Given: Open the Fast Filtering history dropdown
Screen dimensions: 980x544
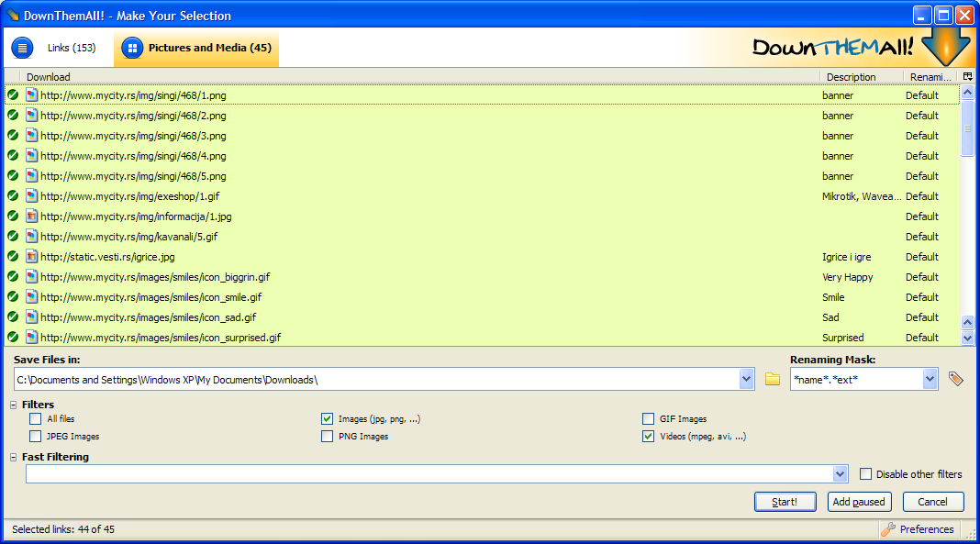Looking at the screenshot, I should coord(840,474).
